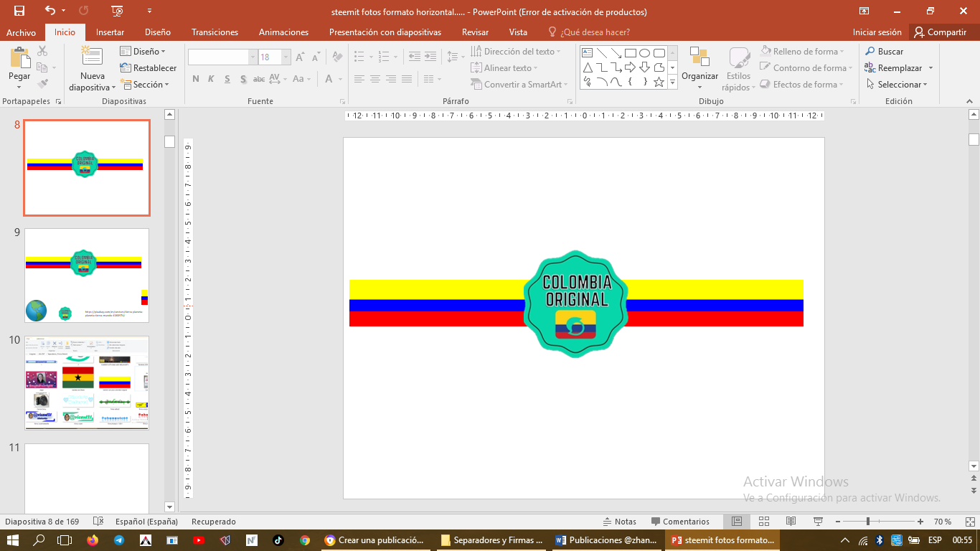
Task: Open the Archivo tab
Action: [22, 32]
